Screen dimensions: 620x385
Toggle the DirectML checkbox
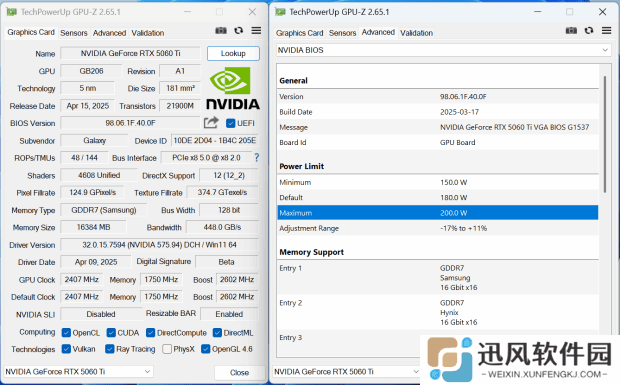coord(217,333)
